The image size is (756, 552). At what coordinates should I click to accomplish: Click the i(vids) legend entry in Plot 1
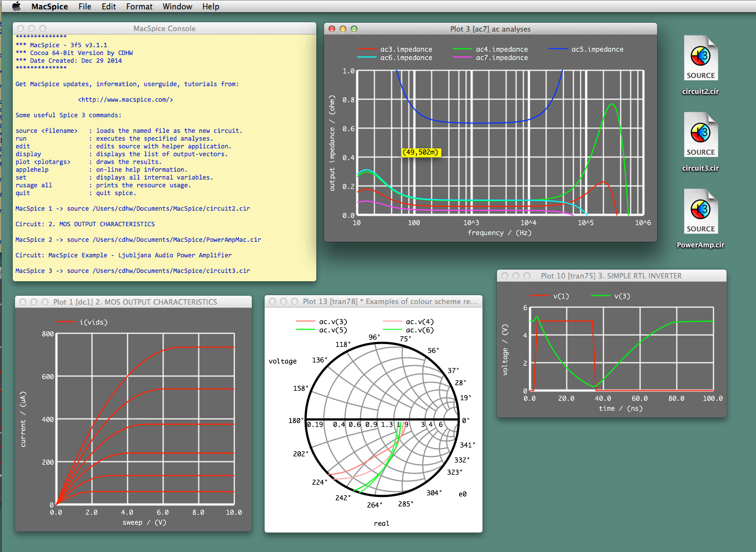coord(93,322)
